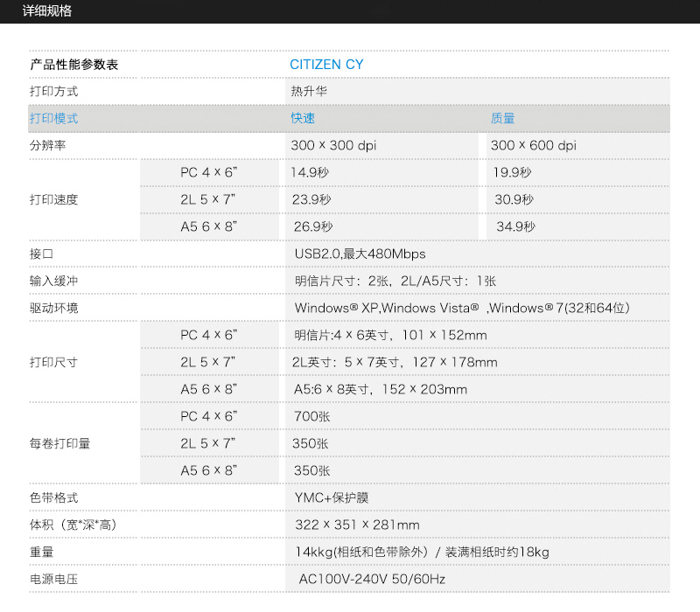Click "A5 6 × 8”" in the 打印尺寸 group

(209, 389)
